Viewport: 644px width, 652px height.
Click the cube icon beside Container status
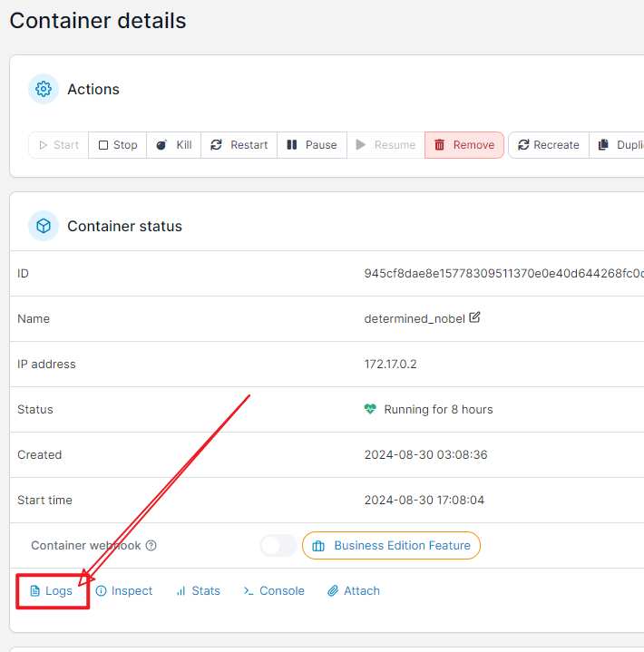(44, 226)
